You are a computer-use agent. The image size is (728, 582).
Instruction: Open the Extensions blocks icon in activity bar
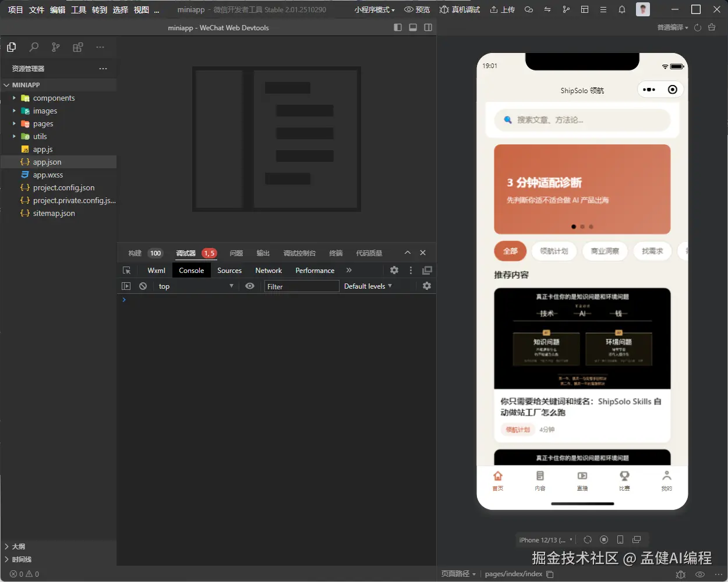pyautogui.click(x=77, y=47)
